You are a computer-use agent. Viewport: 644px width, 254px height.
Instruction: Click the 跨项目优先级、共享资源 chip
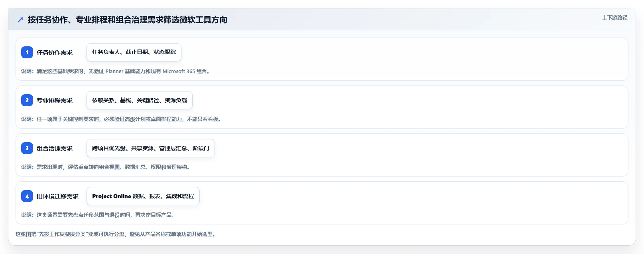click(151, 148)
